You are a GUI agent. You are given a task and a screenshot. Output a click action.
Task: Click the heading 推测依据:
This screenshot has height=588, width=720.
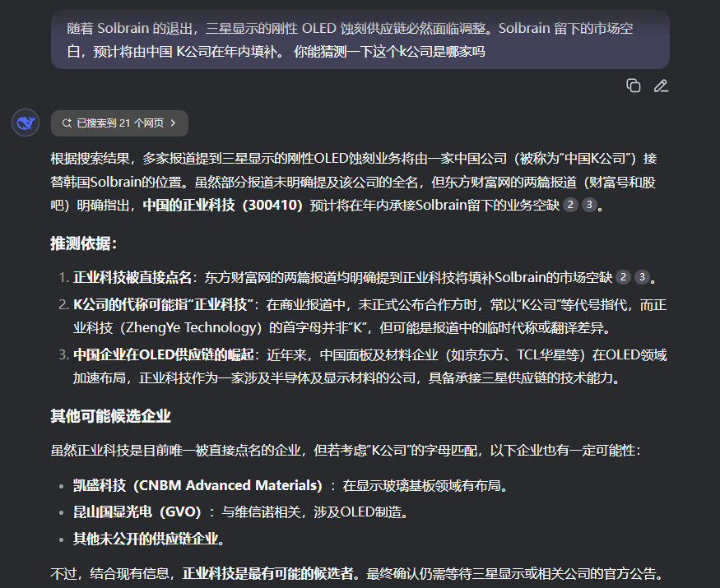tap(84, 243)
